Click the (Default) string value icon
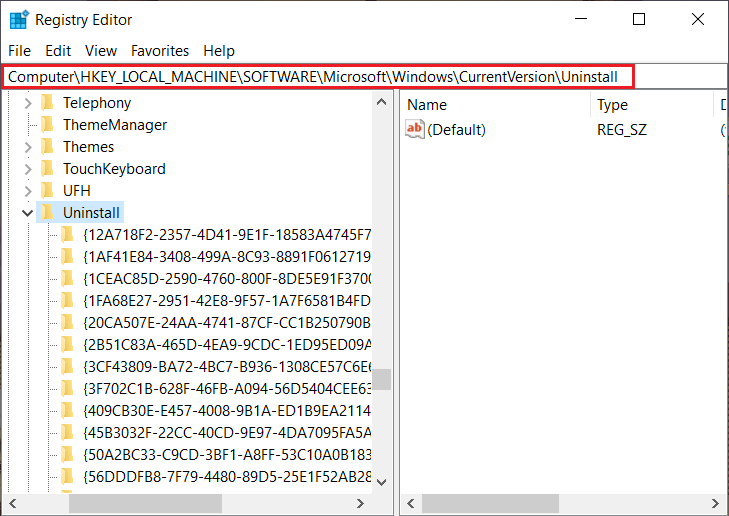This screenshot has height=516, width=729. point(415,129)
